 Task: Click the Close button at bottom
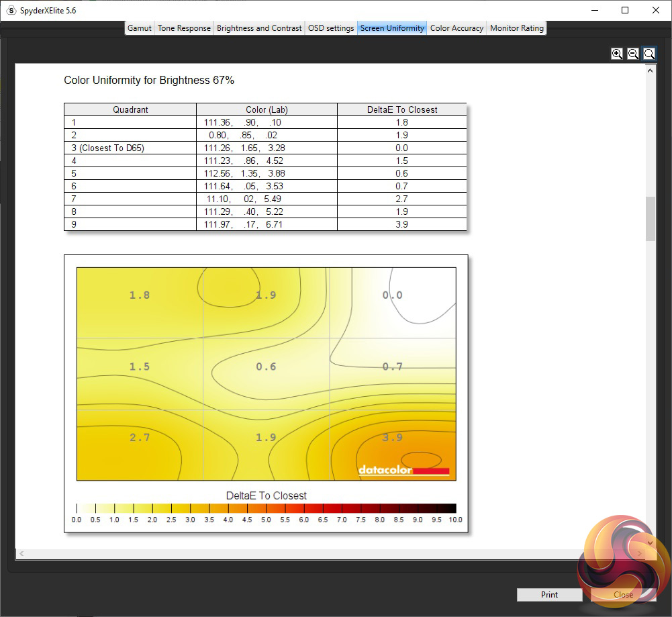click(623, 594)
